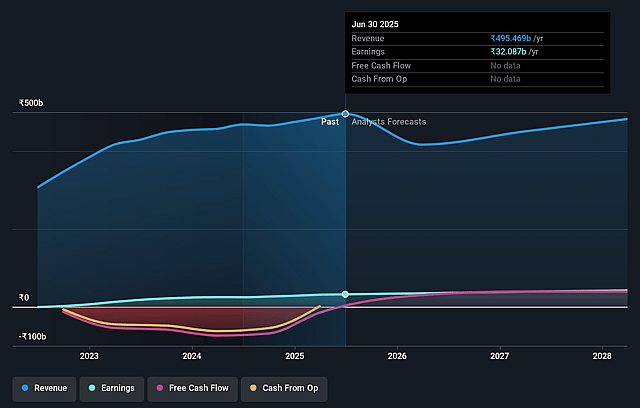
Task: Click the ₹495.469b revenue value in tooltip
Action: click(x=511, y=38)
